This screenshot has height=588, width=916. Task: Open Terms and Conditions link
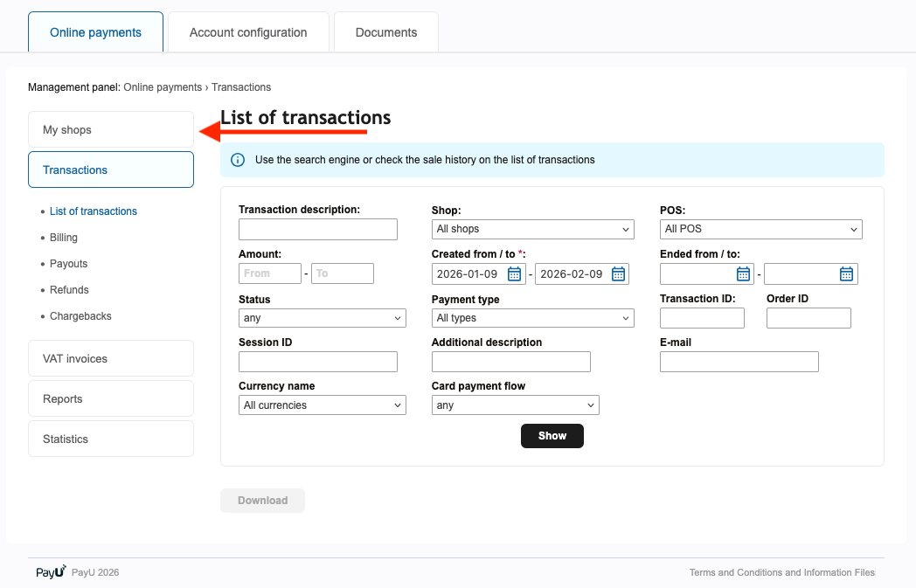click(781, 572)
